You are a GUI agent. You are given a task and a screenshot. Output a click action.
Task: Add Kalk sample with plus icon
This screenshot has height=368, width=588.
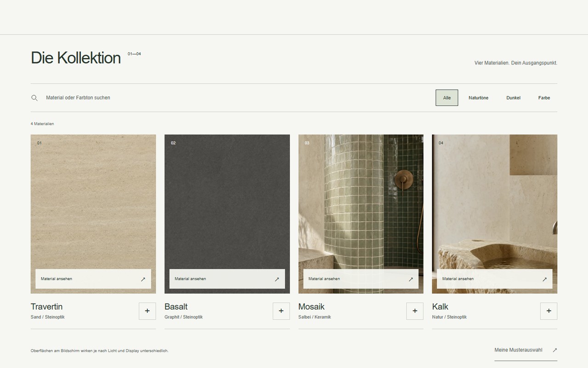pyautogui.click(x=549, y=311)
